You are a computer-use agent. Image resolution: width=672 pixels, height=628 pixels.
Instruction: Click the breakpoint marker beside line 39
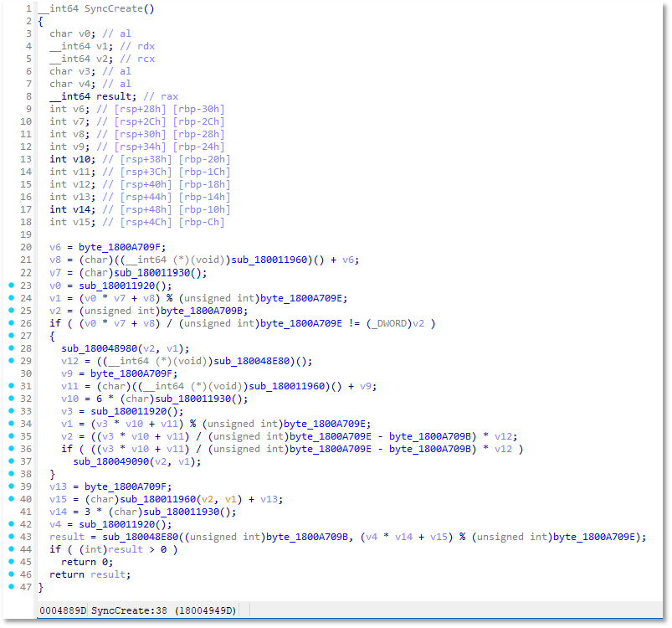(x=9, y=486)
